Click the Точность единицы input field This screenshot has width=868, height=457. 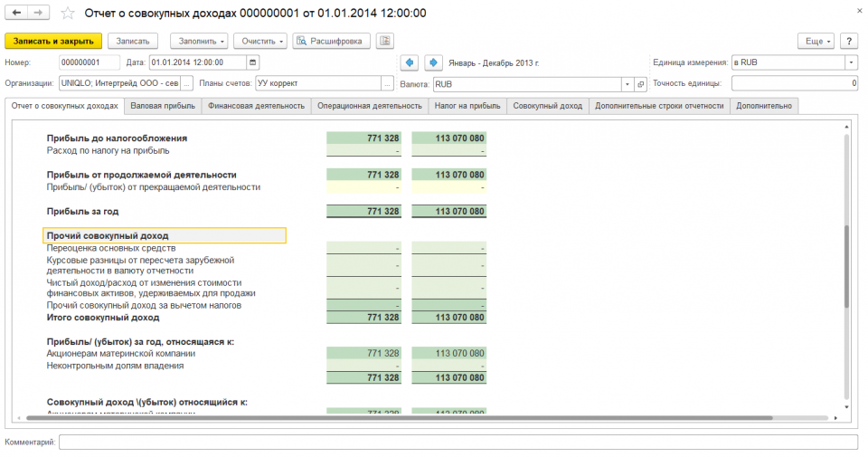click(795, 83)
